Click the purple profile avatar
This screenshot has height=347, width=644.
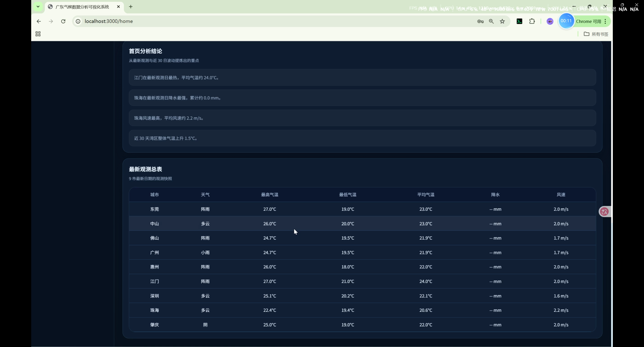550,21
